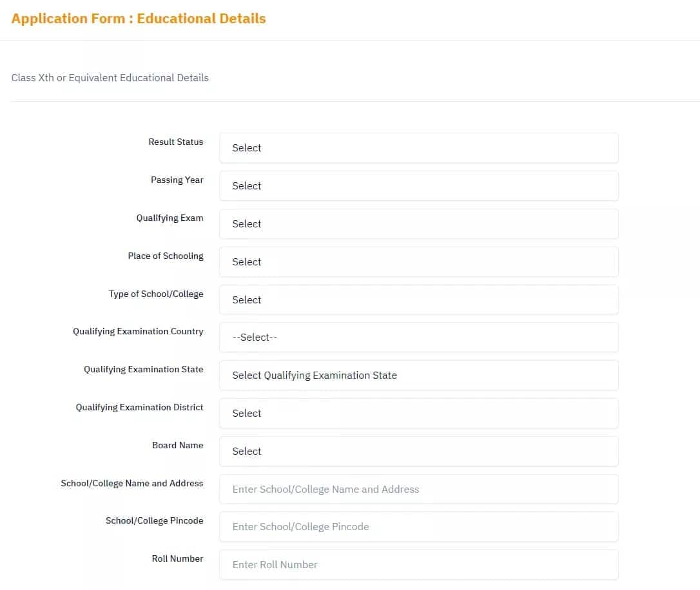Open the Place of Schooling dropdown
The height and width of the screenshot is (590, 700).
point(418,262)
